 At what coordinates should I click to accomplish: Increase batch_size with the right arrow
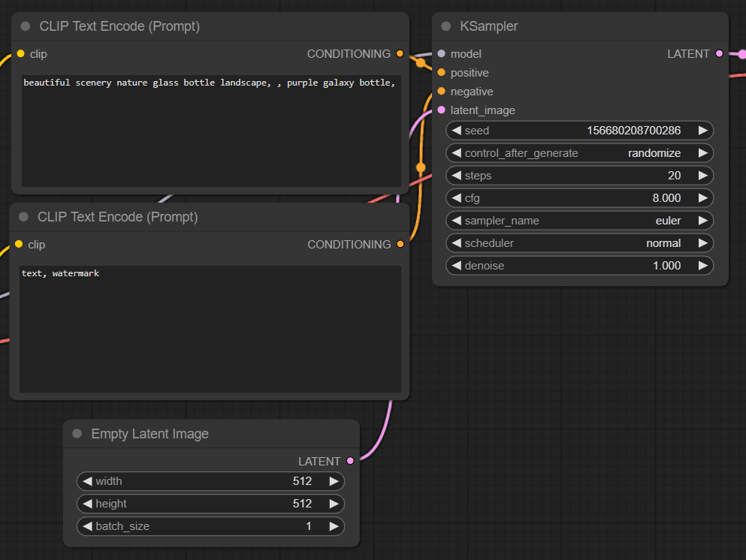(x=334, y=526)
